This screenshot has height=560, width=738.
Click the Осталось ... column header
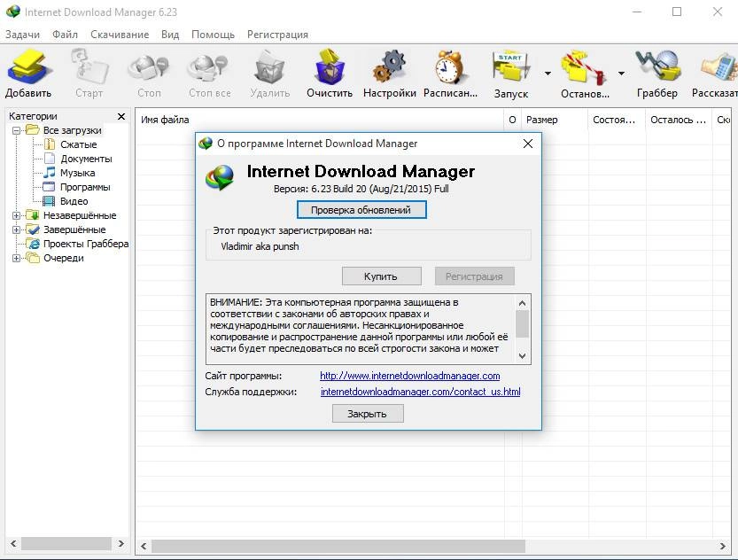[x=679, y=120]
